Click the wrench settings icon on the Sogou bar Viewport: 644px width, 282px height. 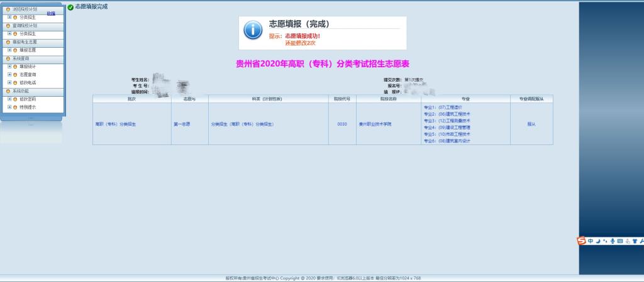click(x=641, y=241)
